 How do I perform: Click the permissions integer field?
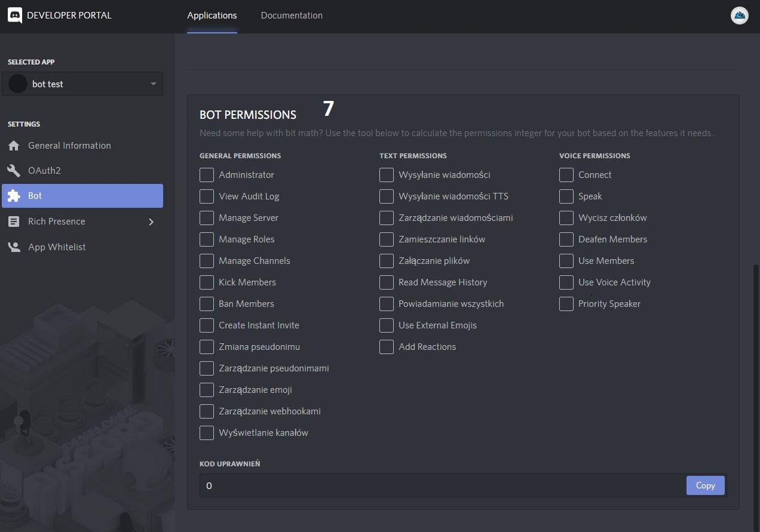(442, 485)
